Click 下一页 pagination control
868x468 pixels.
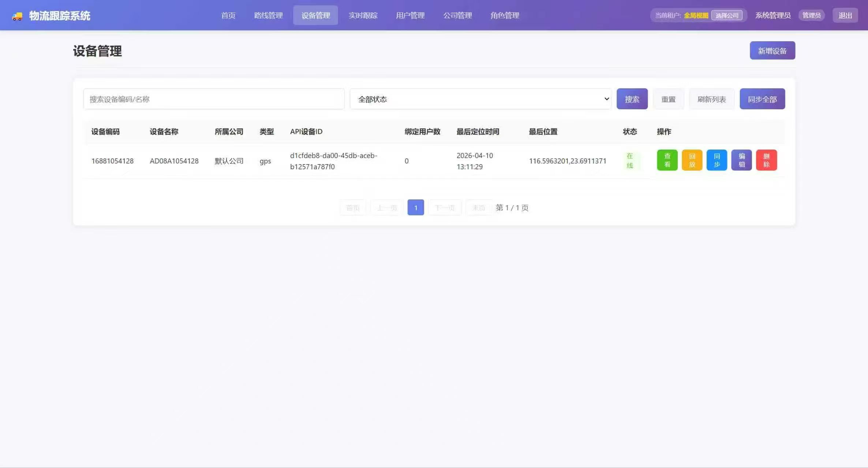[x=444, y=207]
